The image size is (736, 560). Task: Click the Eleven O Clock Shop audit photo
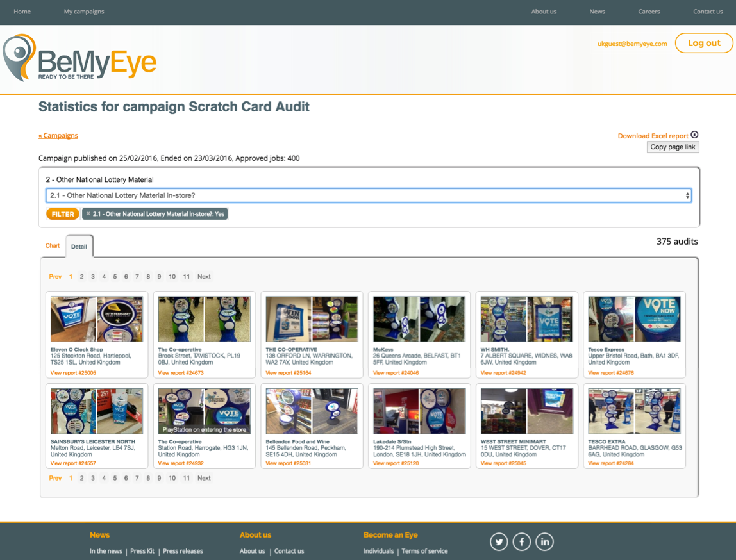point(96,318)
